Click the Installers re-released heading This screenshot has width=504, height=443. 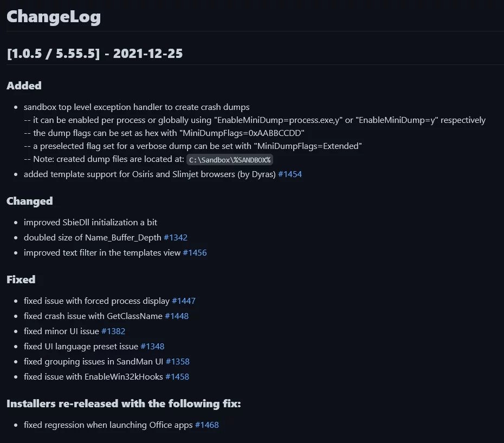point(124,403)
